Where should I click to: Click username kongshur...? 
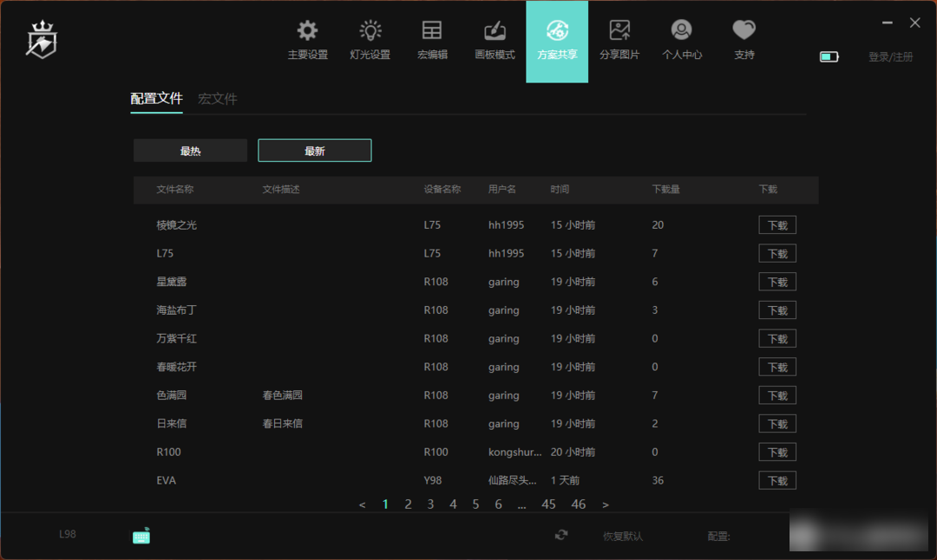(515, 452)
